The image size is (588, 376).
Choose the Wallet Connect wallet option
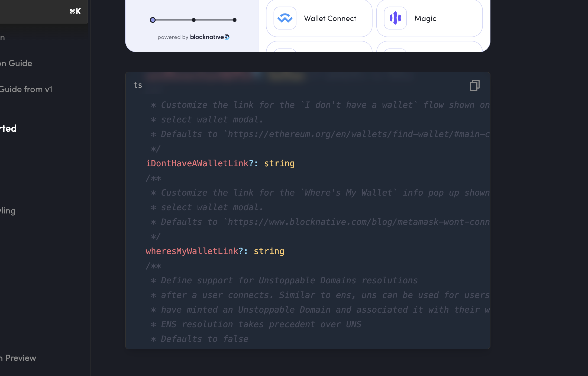[330, 18]
